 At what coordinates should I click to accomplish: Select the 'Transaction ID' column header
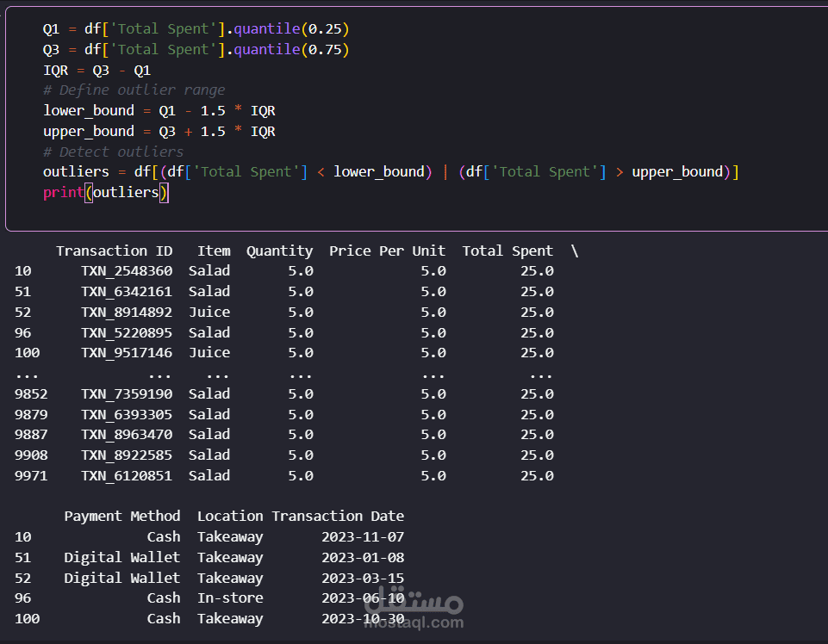(x=114, y=251)
